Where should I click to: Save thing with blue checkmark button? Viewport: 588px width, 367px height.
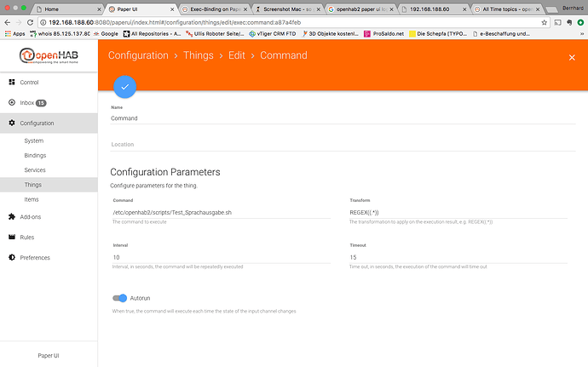[x=125, y=87]
